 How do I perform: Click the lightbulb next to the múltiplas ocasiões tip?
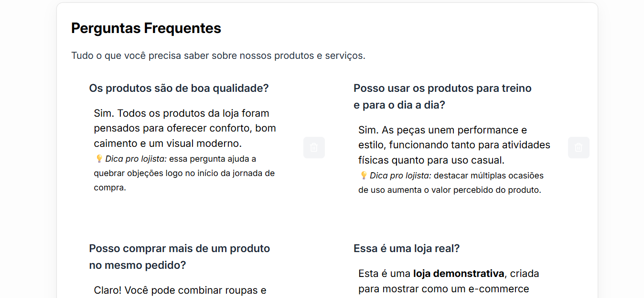pos(364,175)
